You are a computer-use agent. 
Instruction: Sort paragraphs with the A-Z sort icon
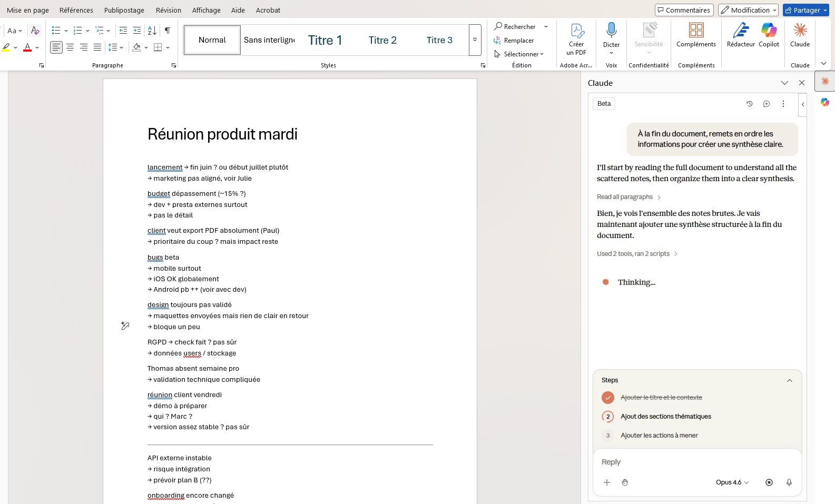click(x=152, y=31)
